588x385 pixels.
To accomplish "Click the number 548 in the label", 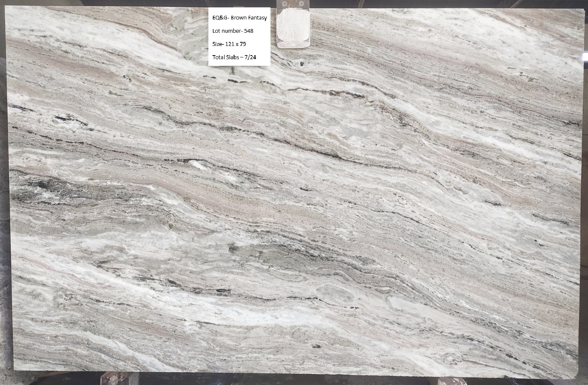I will click(x=248, y=31).
